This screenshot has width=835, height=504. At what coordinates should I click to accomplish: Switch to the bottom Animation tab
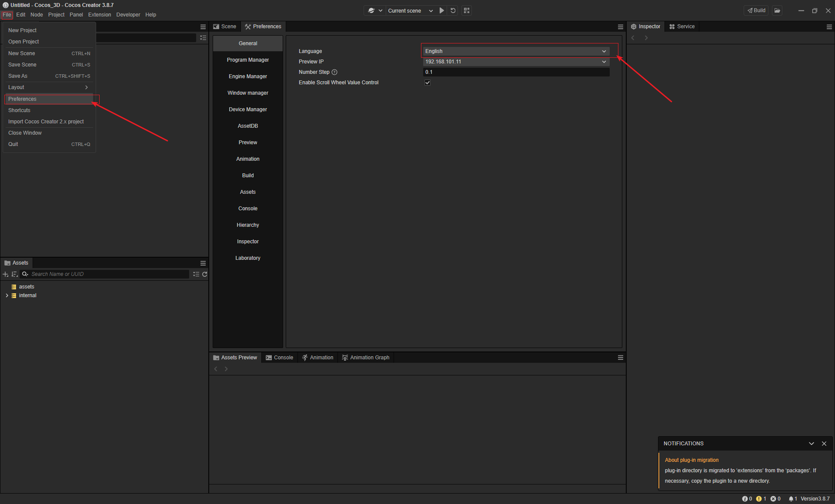coord(317,358)
